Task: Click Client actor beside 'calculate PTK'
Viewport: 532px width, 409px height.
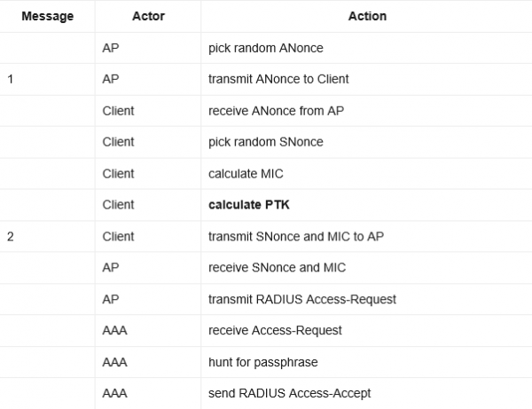Action: coord(119,205)
